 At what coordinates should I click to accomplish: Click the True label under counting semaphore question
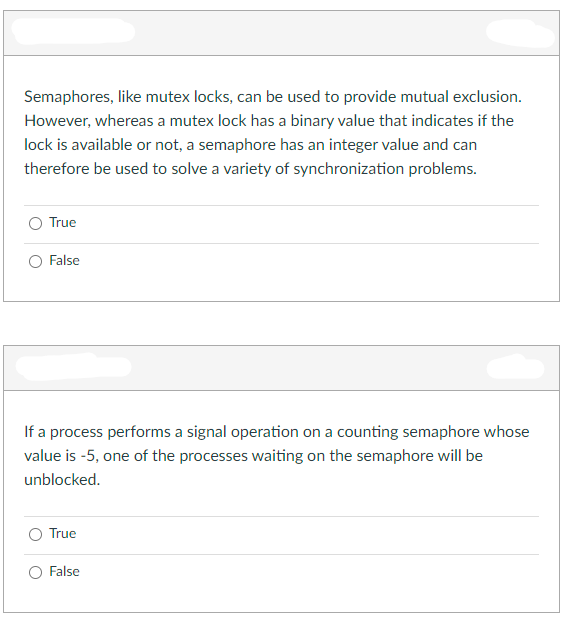(63, 533)
